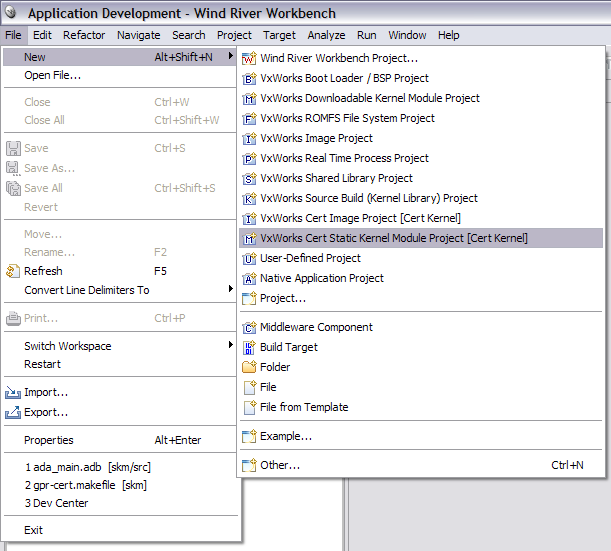The width and height of the screenshot is (611, 551).
Task: Click the VxWorks Boot Loader / BSP Project icon
Action: click(249, 78)
